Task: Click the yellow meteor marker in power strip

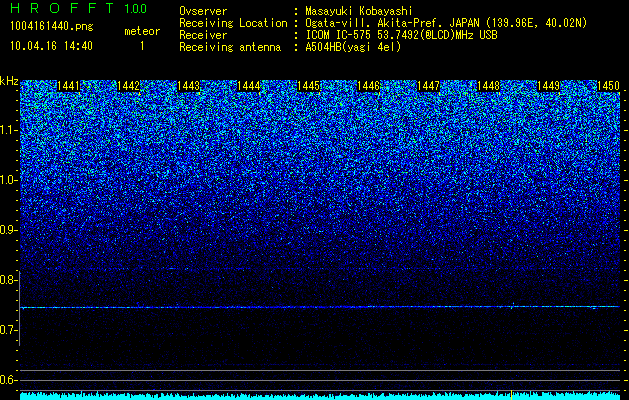Action: [x=511, y=394]
